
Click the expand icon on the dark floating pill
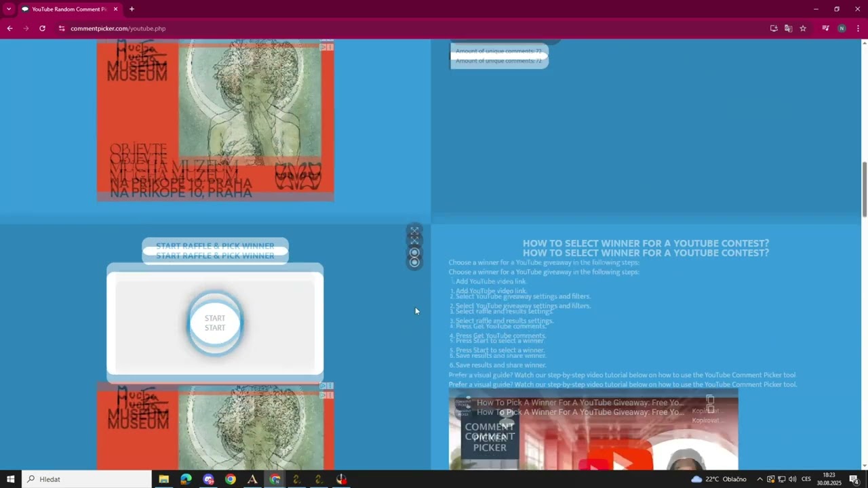(x=414, y=236)
